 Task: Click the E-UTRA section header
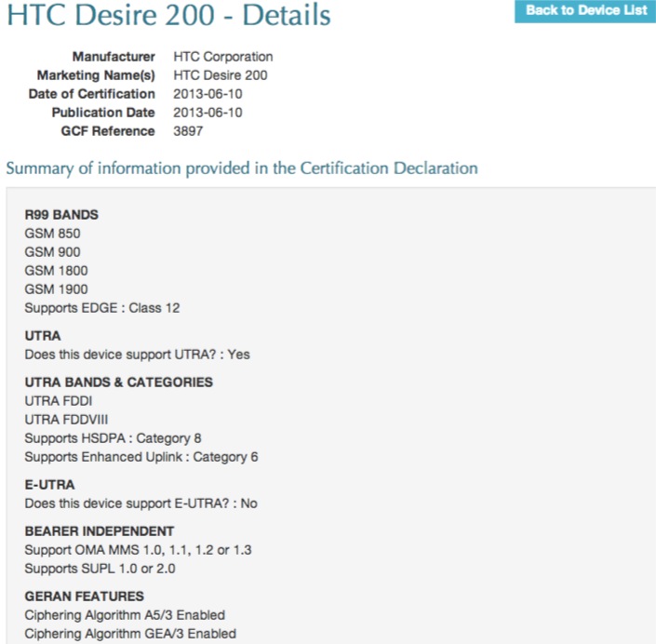[50, 485]
